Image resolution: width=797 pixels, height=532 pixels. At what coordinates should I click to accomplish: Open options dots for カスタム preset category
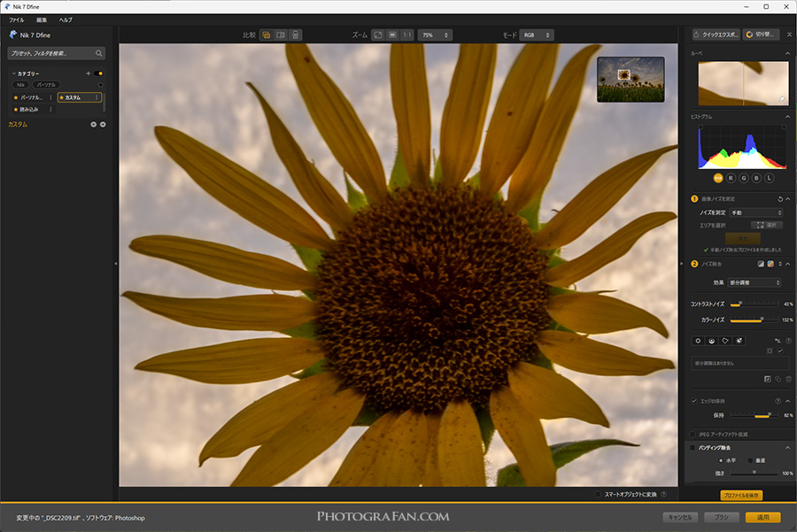[x=97, y=97]
